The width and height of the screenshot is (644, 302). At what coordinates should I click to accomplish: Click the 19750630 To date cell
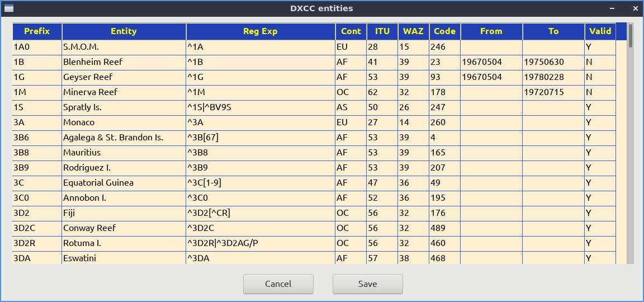tap(553, 62)
